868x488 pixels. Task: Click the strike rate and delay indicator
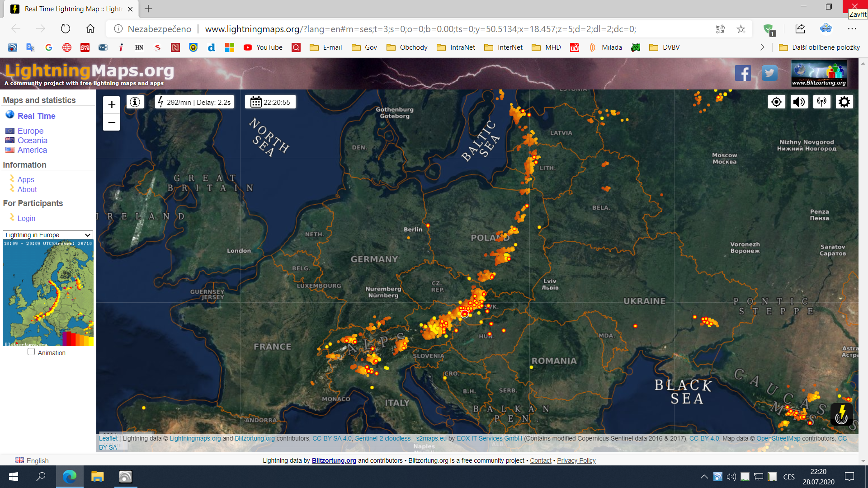(194, 102)
